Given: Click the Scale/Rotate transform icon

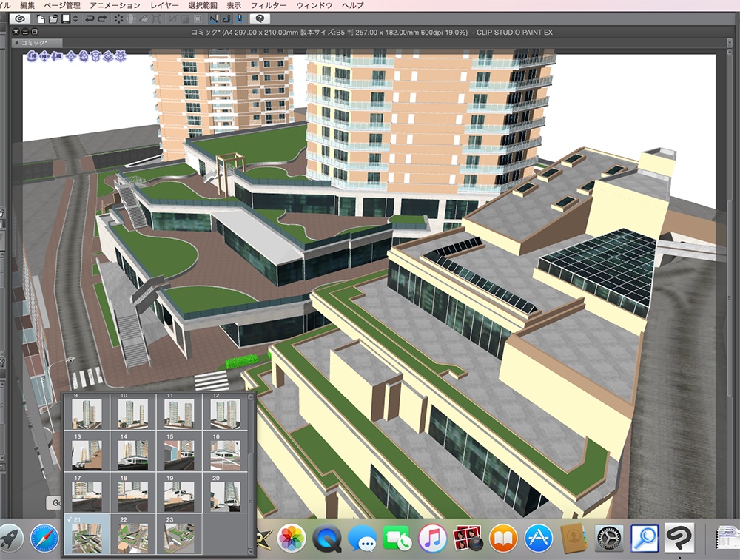Looking at the screenshot, I should 155,19.
